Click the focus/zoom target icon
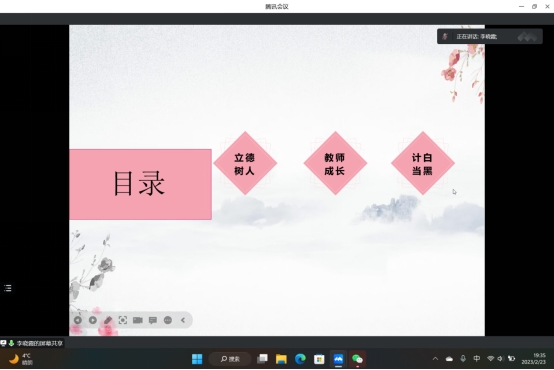 pyautogui.click(x=123, y=320)
